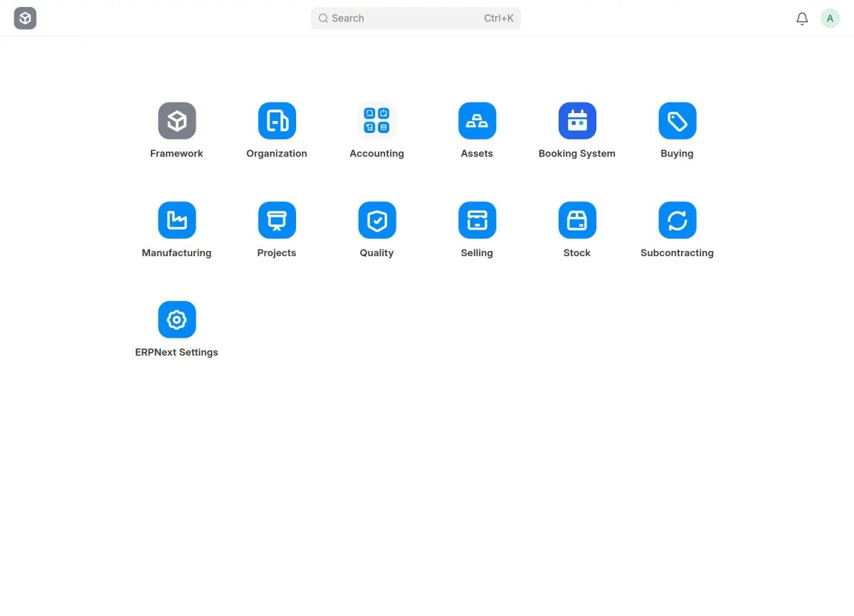Click the Quality label text

coord(376,253)
